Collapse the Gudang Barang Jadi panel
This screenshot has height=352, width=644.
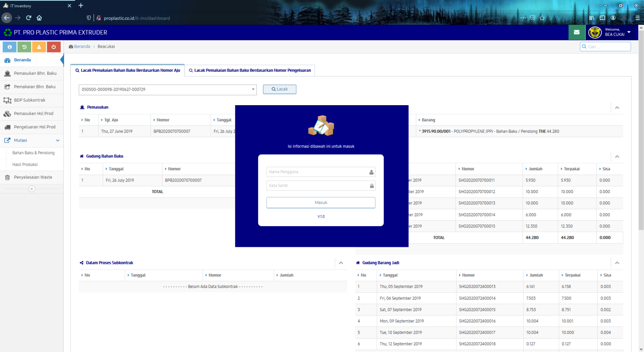(x=617, y=263)
